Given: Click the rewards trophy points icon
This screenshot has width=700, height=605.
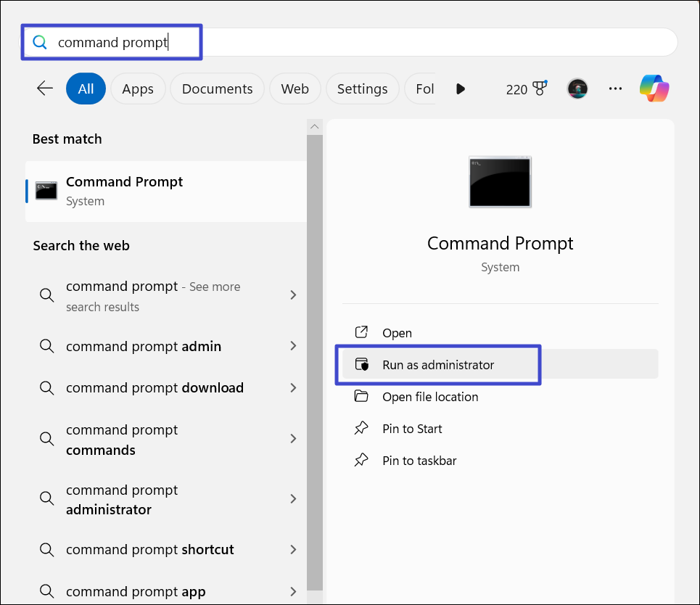Looking at the screenshot, I should tap(538, 89).
